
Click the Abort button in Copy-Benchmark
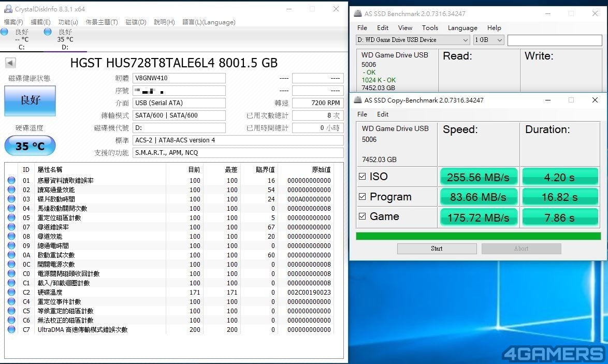point(521,249)
